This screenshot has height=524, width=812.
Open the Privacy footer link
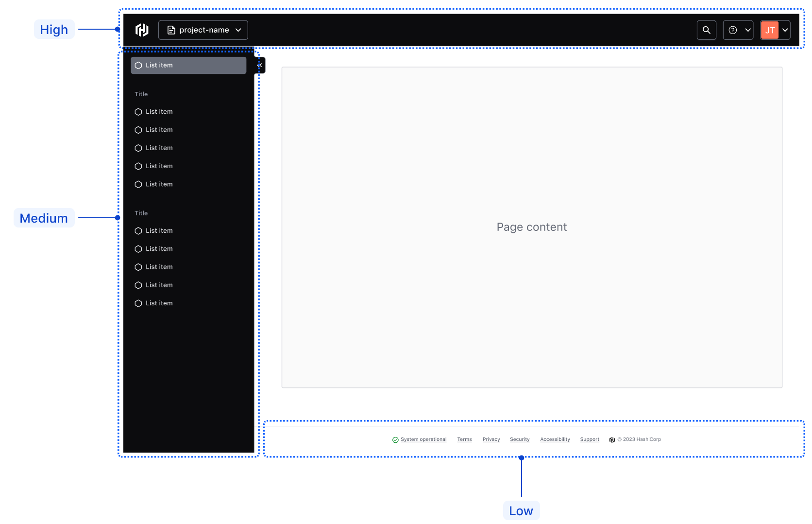click(x=491, y=439)
